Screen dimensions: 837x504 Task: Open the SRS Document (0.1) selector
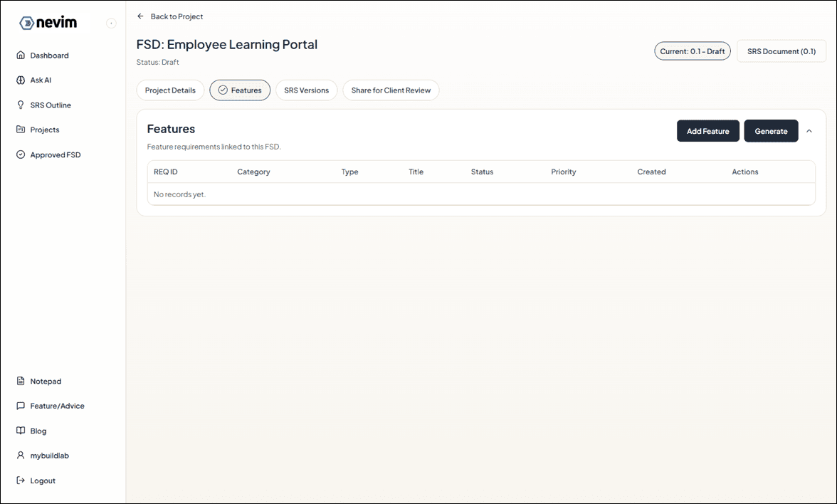[781, 51]
